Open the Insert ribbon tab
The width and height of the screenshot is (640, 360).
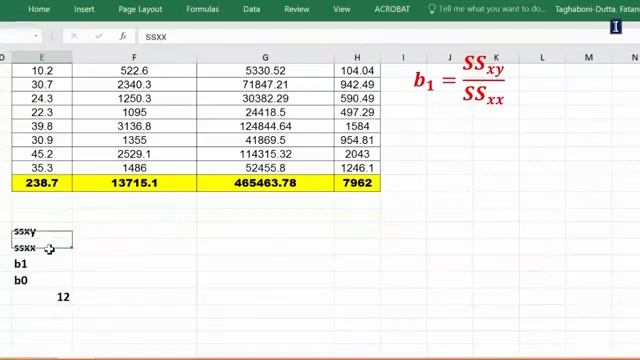(84, 9)
